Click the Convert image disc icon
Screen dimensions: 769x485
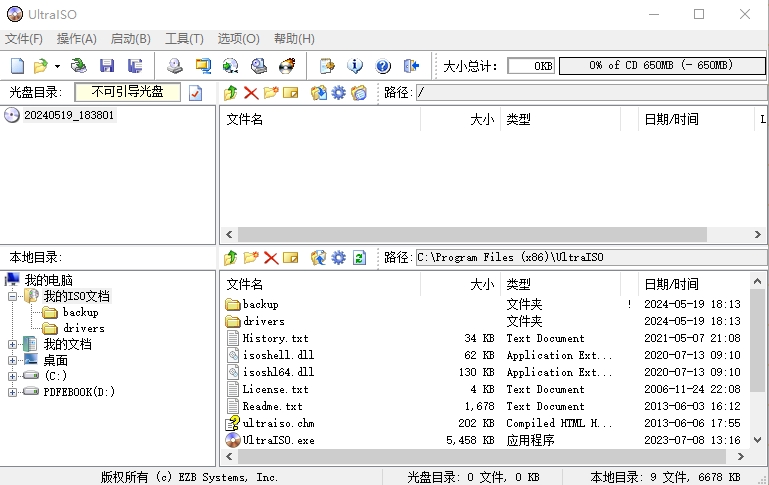pos(231,66)
